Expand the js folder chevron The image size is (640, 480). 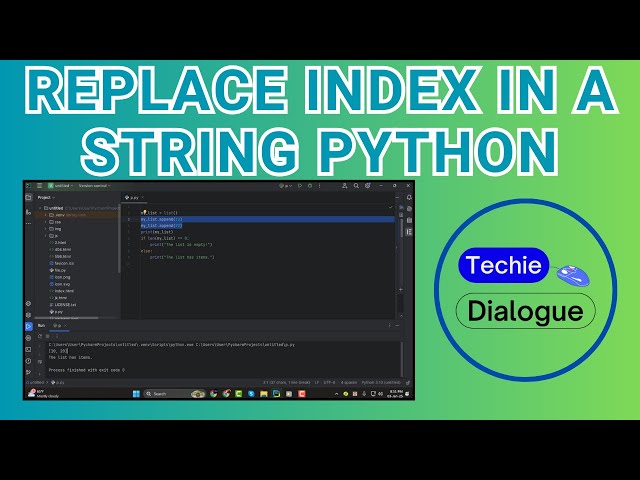point(46,236)
